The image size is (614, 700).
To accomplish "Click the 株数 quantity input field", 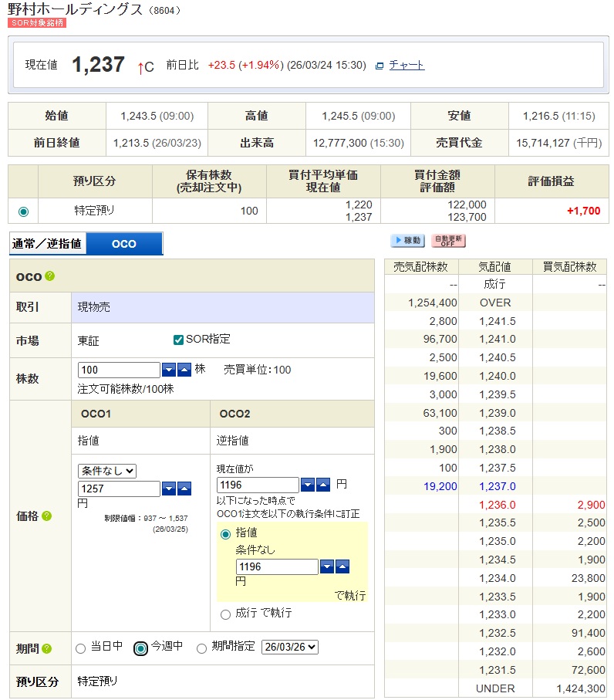I will (x=119, y=370).
